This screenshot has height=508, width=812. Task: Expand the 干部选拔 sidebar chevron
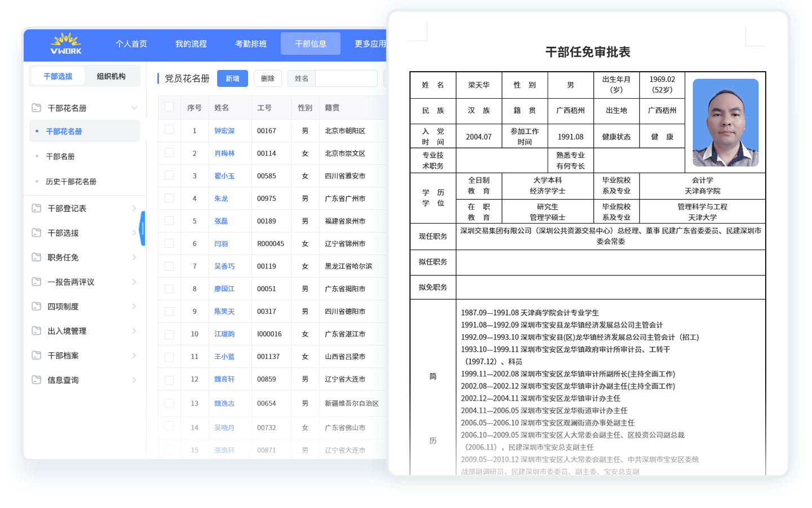tap(134, 233)
